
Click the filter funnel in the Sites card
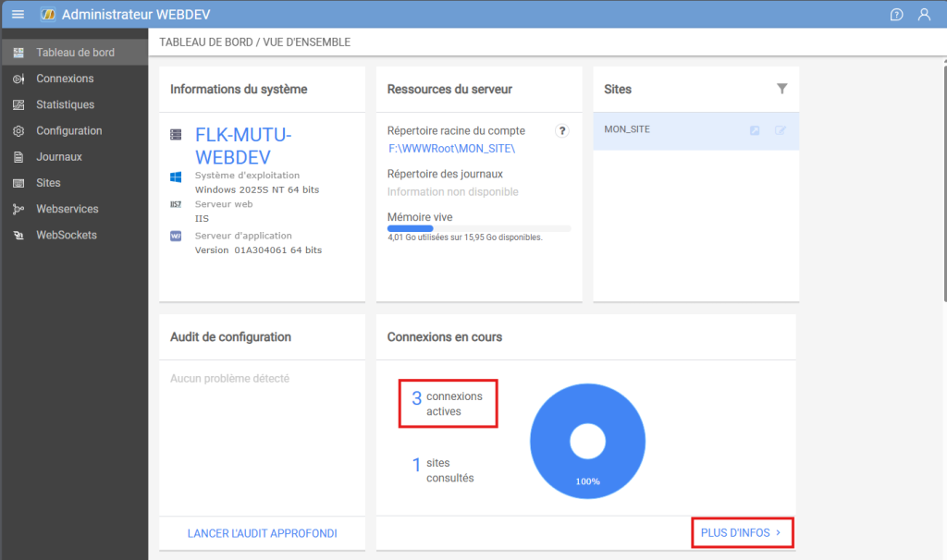pos(781,89)
